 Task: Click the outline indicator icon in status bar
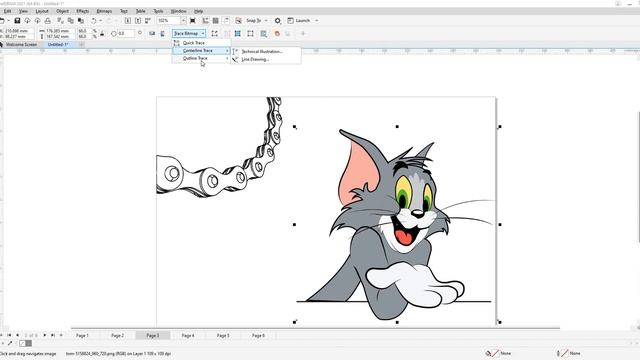coord(562,353)
